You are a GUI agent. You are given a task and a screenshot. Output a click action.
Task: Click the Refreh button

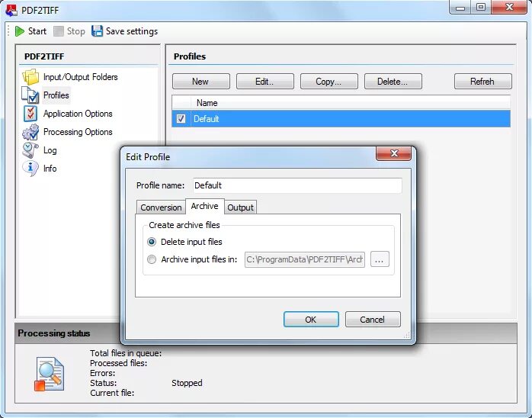[x=482, y=82]
